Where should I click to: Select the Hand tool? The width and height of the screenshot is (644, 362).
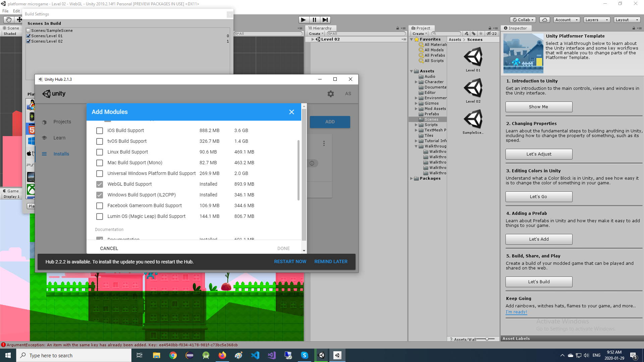pyautogui.click(x=9, y=20)
